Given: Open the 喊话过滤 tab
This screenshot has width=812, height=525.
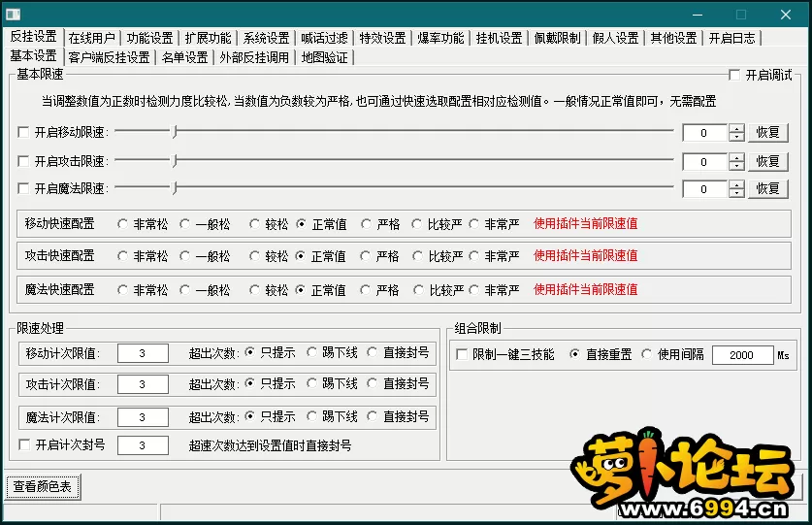Looking at the screenshot, I should point(324,38).
